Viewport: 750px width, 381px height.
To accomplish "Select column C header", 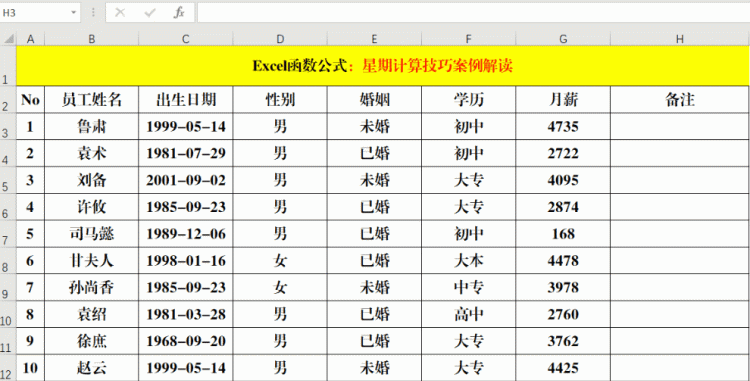I will 186,39.
